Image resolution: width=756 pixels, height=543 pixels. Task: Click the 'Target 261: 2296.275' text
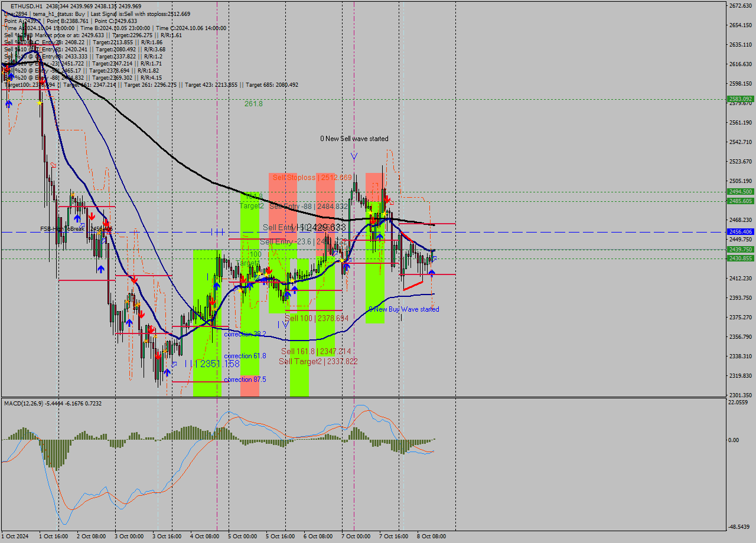coord(150,85)
